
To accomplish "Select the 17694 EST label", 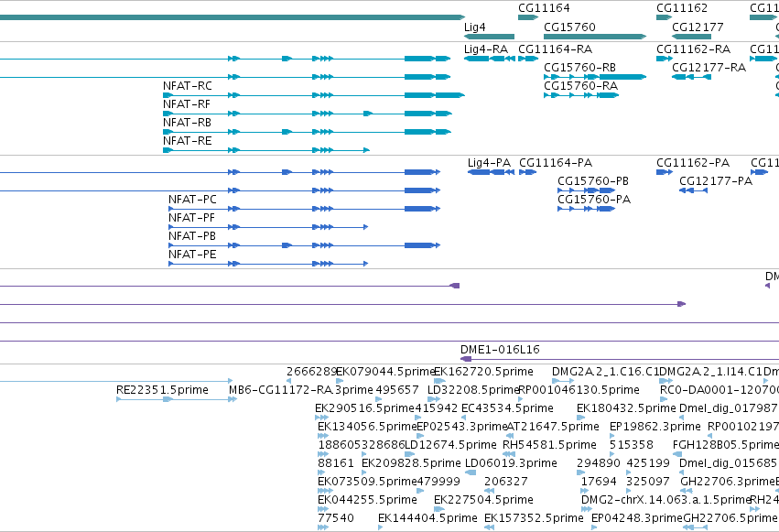I will 599,482.
